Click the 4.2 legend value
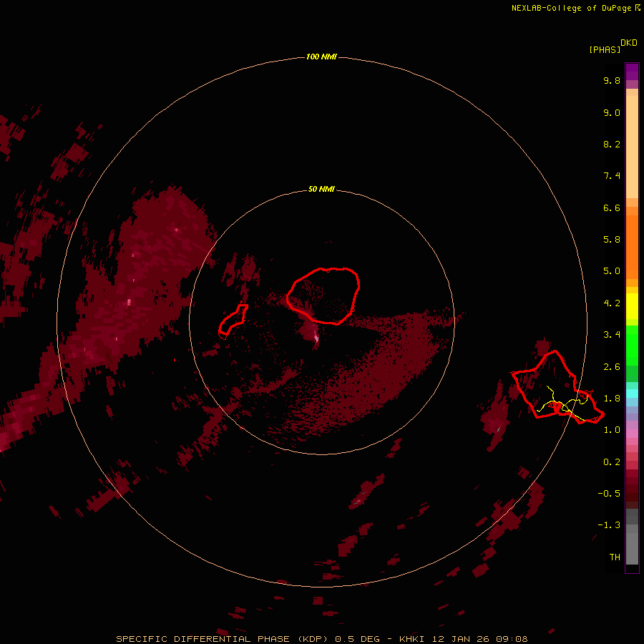The image size is (644, 644). pos(612,303)
